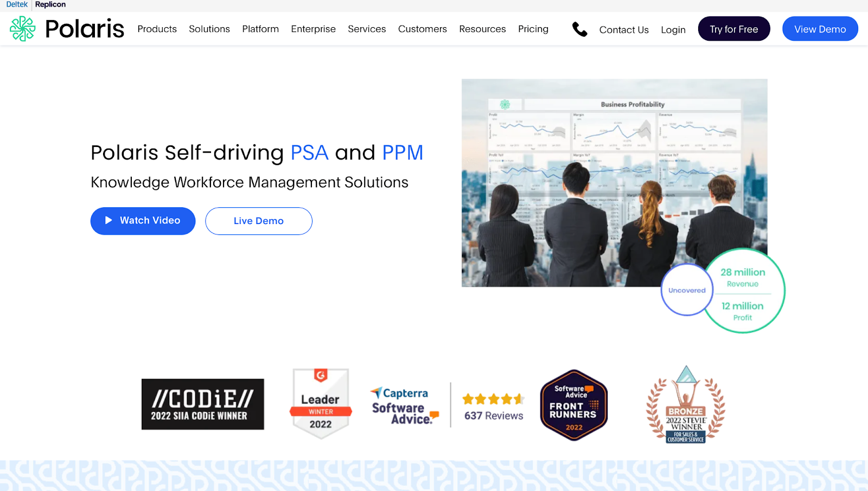868x491 pixels.
Task: Select Customers in the navigation bar
Action: (x=422, y=29)
